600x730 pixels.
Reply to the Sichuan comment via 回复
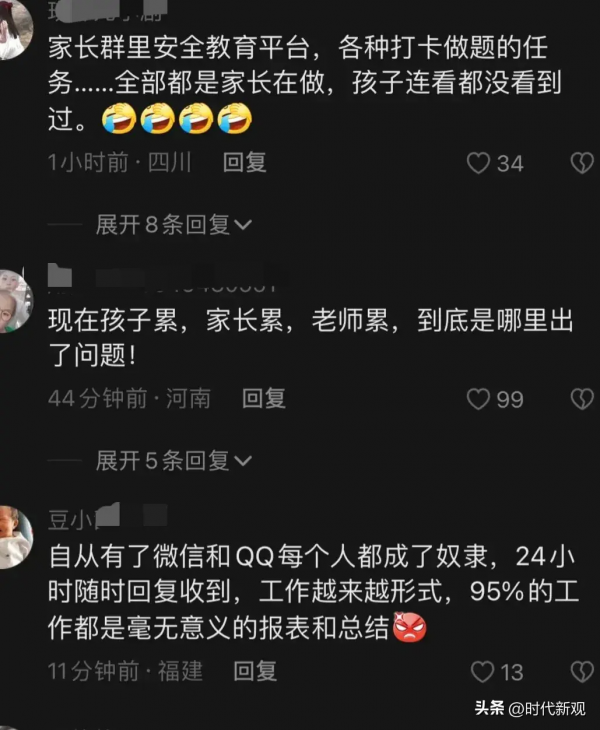(x=244, y=162)
